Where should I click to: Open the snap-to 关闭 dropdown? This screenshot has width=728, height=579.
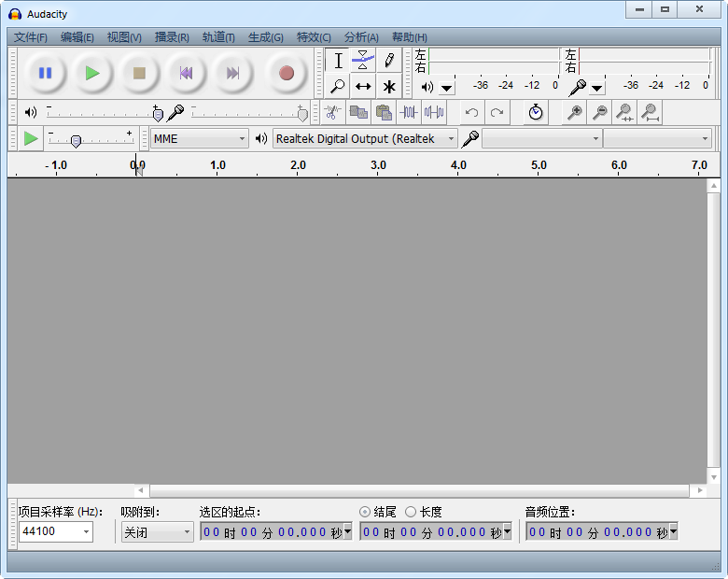click(157, 532)
